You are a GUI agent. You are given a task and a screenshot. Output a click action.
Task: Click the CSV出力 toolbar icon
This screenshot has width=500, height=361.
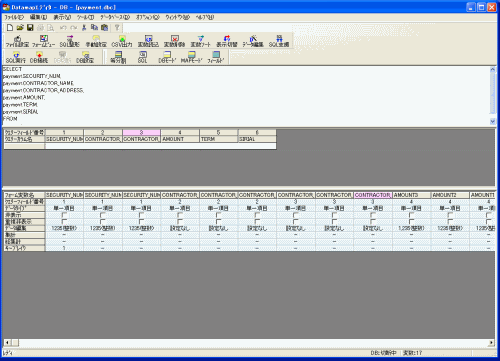click(x=122, y=41)
